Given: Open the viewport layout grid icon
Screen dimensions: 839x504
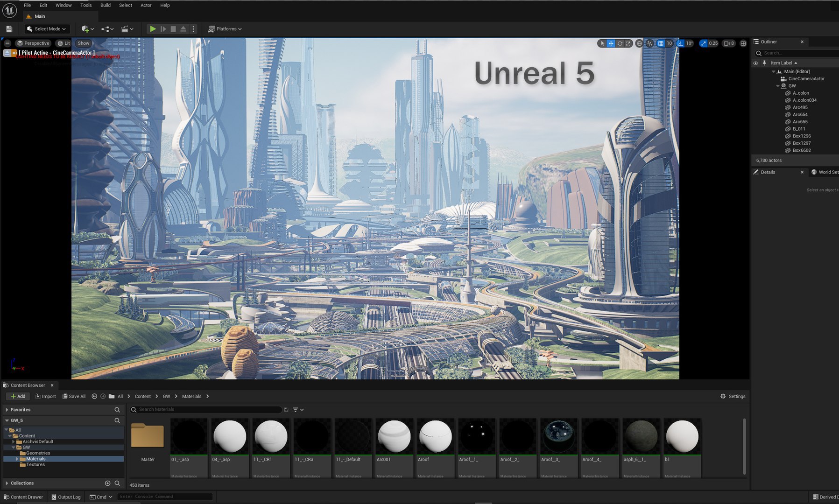Looking at the screenshot, I should tap(743, 43).
